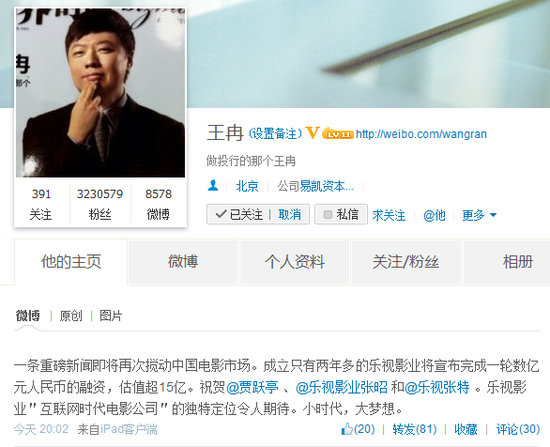The height and width of the screenshot is (447, 550).
Task: Expand the 更多 dropdown arrow
Action: coord(493,215)
